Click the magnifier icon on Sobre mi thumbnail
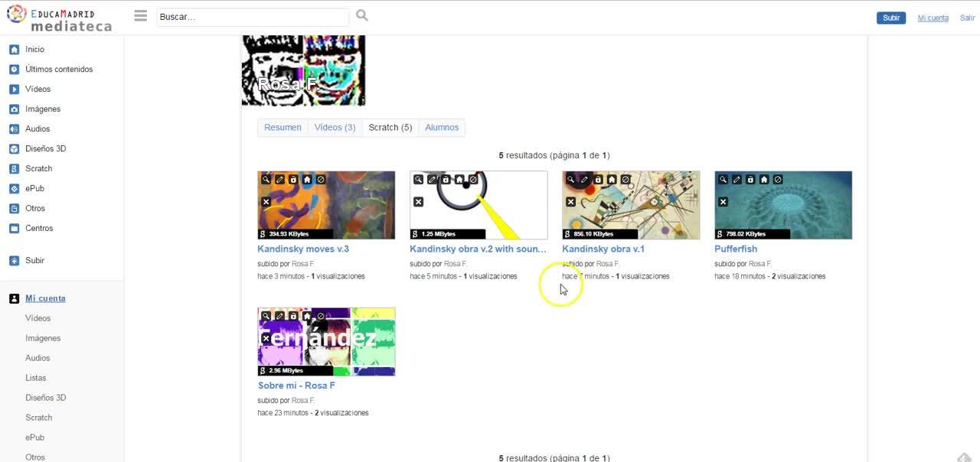This screenshot has height=462, width=980. [266, 316]
